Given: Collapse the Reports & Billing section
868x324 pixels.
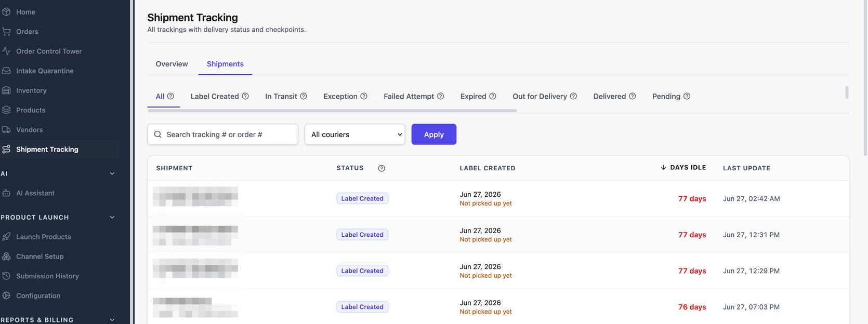Looking at the screenshot, I should click(x=112, y=320).
